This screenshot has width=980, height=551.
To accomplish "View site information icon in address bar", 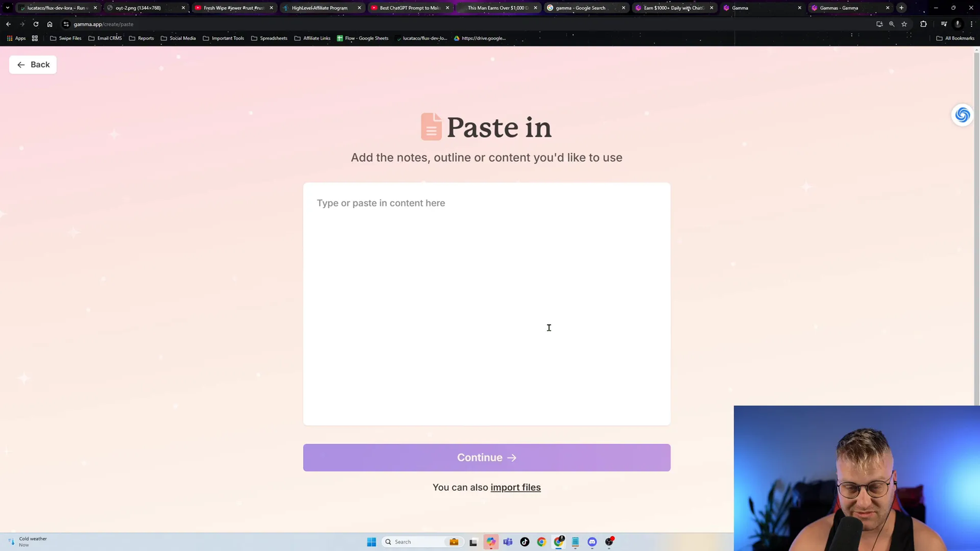I will tap(66, 24).
